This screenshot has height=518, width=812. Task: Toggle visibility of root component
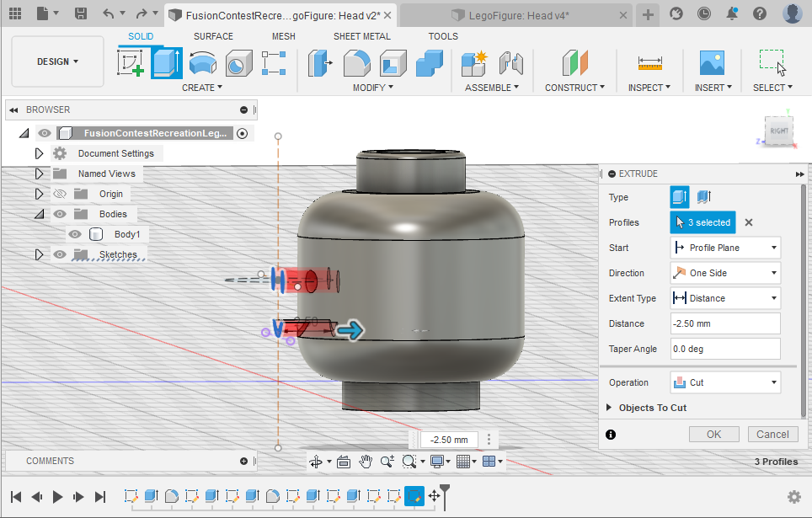pos(45,133)
